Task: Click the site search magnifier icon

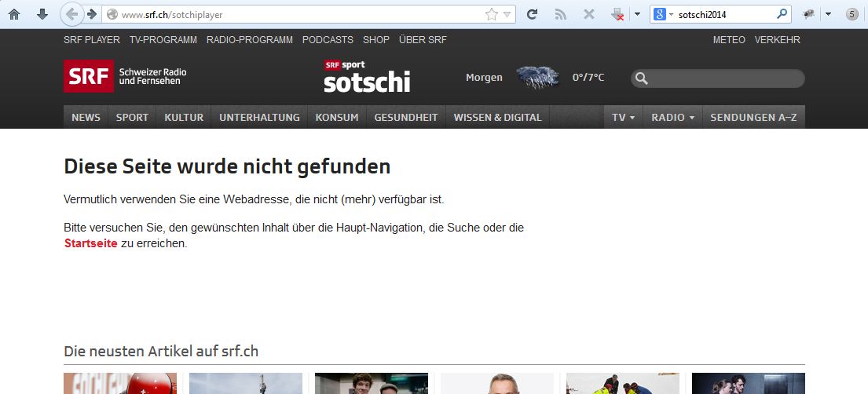Action: (642, 78)
